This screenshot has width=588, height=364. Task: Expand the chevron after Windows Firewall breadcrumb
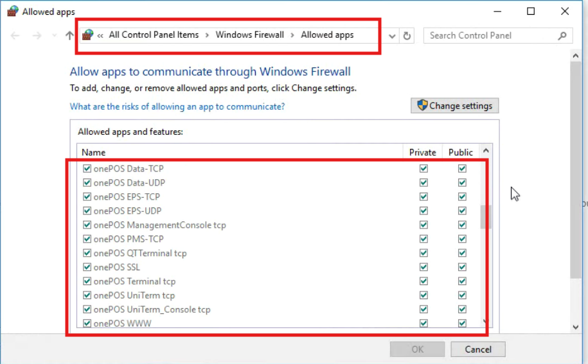tap(292, 35)
